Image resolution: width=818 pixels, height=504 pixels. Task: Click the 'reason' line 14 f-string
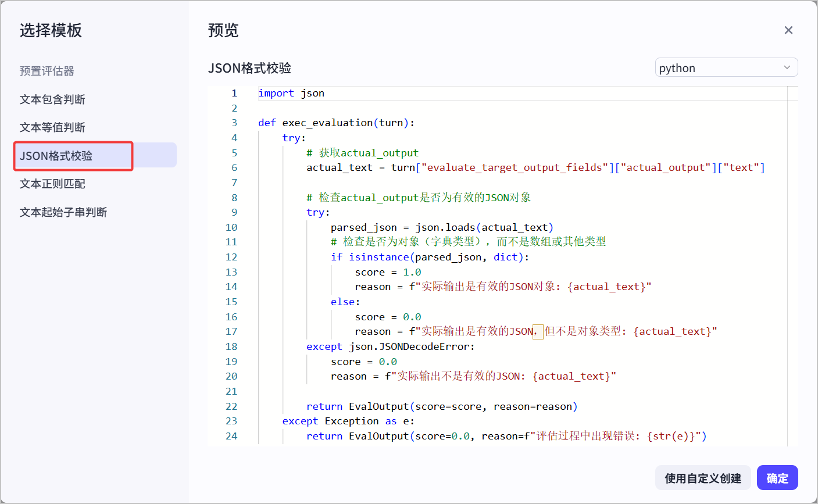point(503,287)
